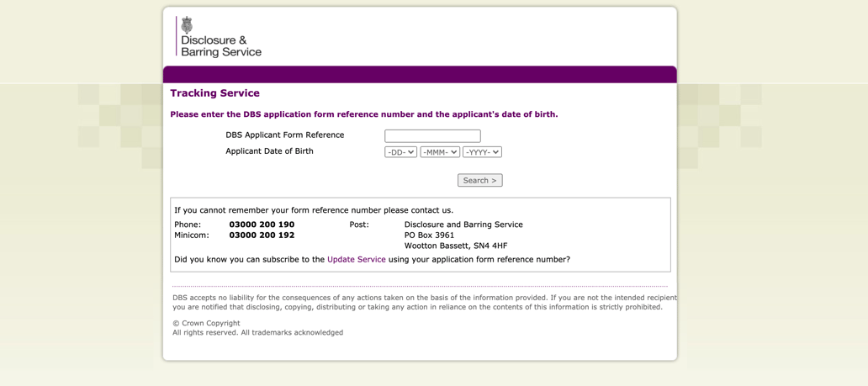The height and width of the screenshot is (386, 868).
Task: Open the -DD- day dropdown
Action: [401, 151]
